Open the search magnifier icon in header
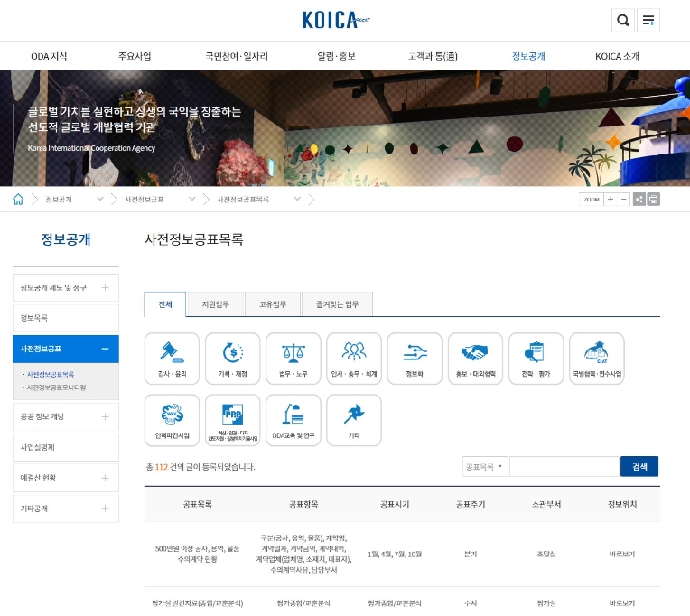 click(x=623, y=21)
